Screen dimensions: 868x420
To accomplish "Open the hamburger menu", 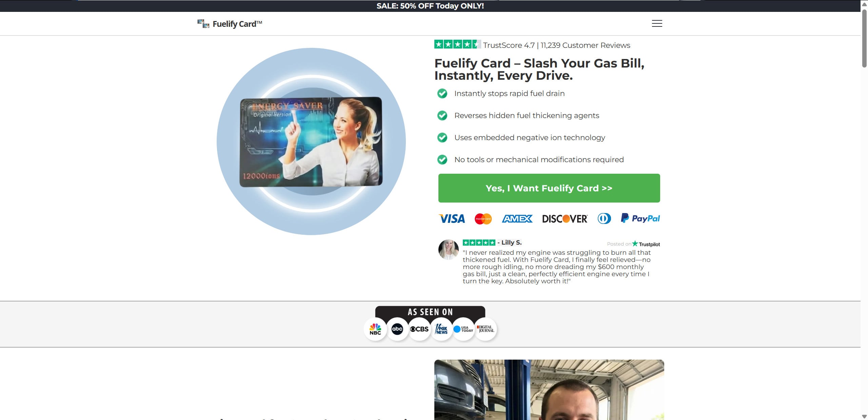I will click(657, 23).
